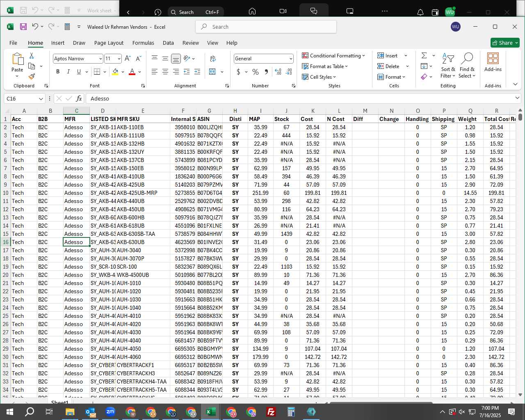
Task: Open font size dropdown
Action: tap(119, 59)
